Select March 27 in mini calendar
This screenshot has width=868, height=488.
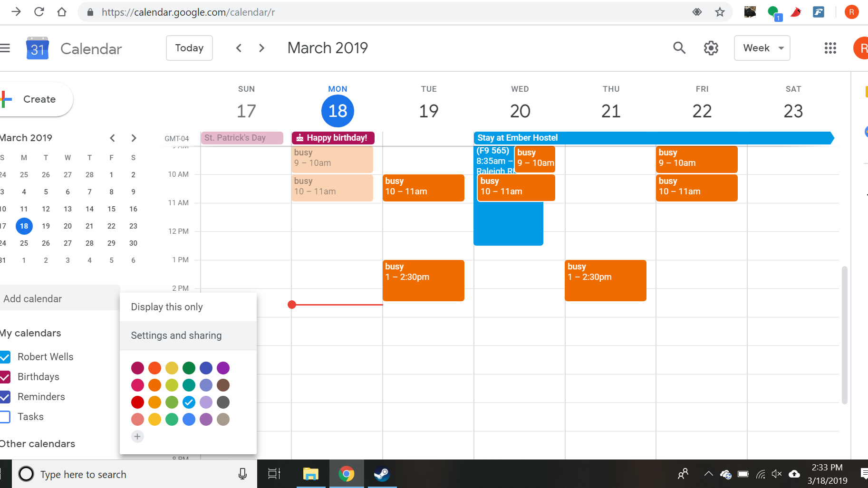68,243
